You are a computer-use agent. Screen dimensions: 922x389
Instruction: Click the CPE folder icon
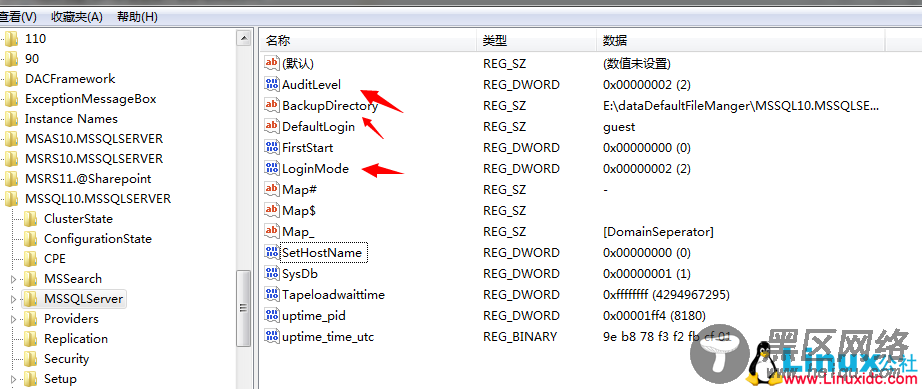(x=31, y=259)
